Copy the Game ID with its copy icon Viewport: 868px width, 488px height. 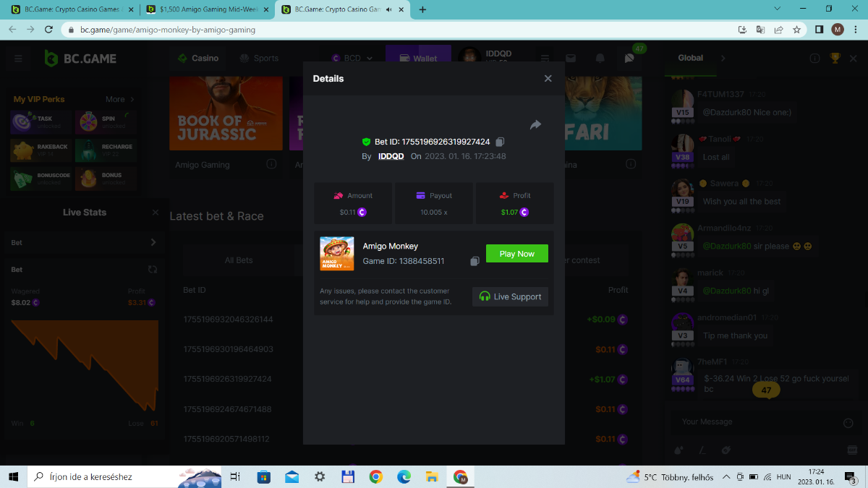[475, 261]
